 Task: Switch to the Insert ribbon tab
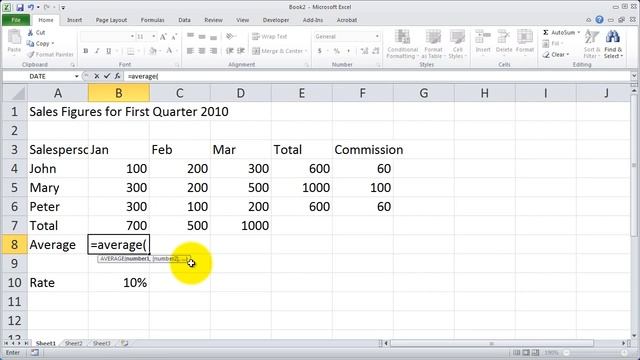tap(74, 20)
